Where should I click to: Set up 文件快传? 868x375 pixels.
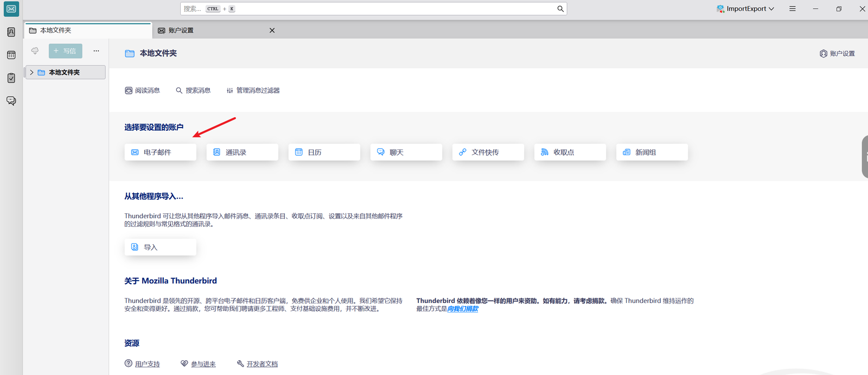pos(488,152)
